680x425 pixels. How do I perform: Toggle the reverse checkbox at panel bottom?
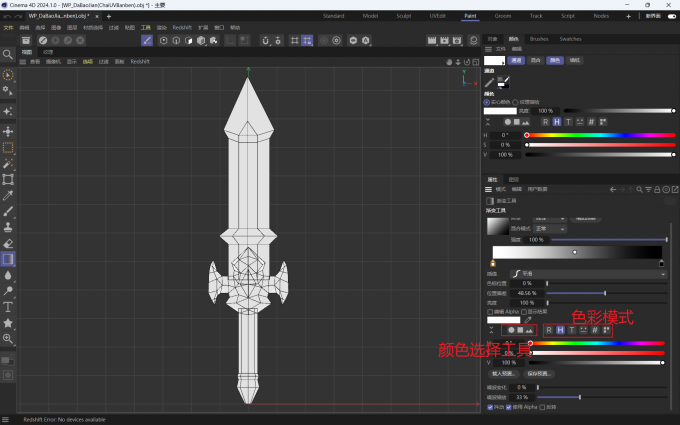point(542,407)
